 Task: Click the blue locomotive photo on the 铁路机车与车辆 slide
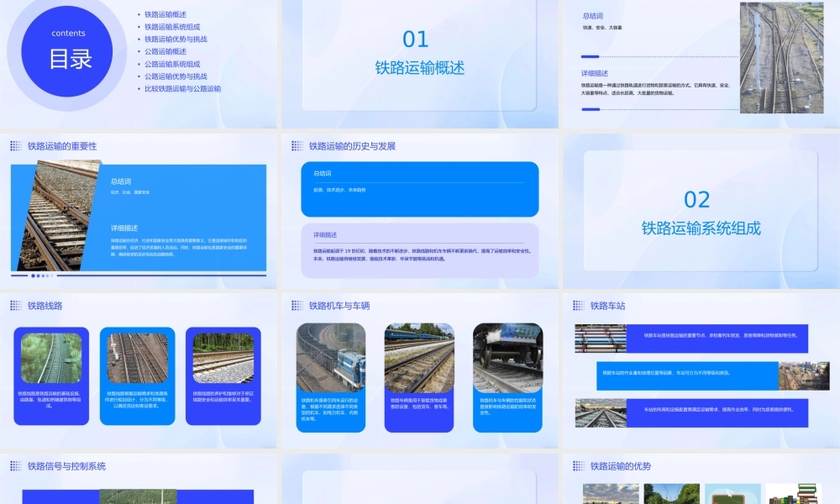[x=331, y=357]
